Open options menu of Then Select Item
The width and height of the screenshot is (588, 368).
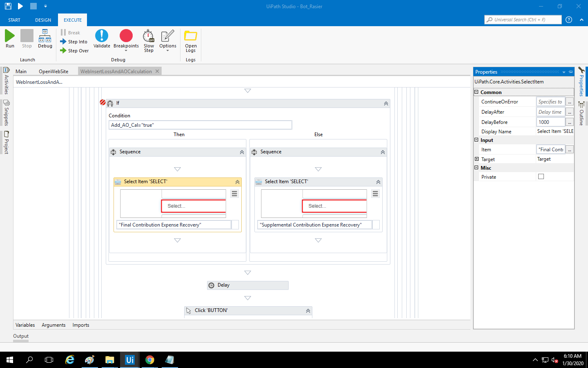(234, 194)
